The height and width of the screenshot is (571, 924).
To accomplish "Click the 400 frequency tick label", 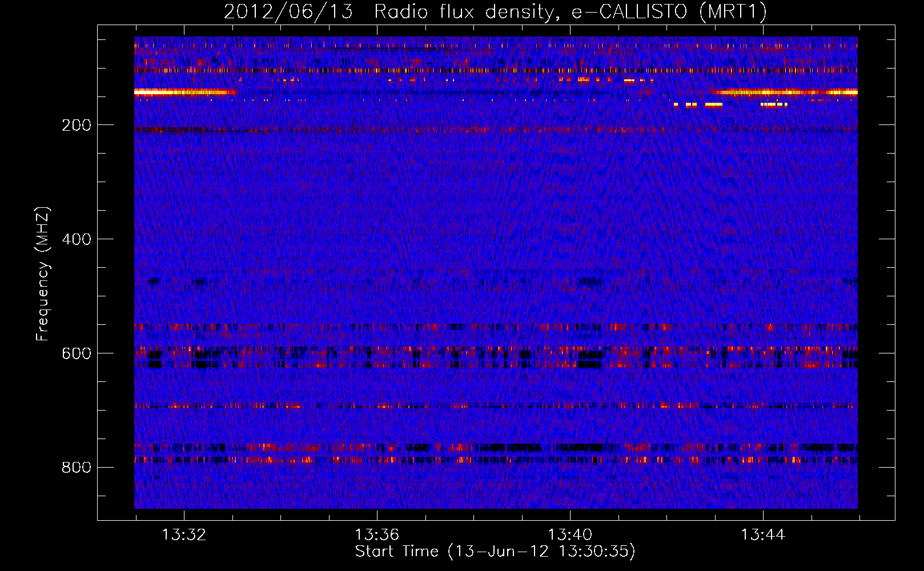I will [77, 239].
